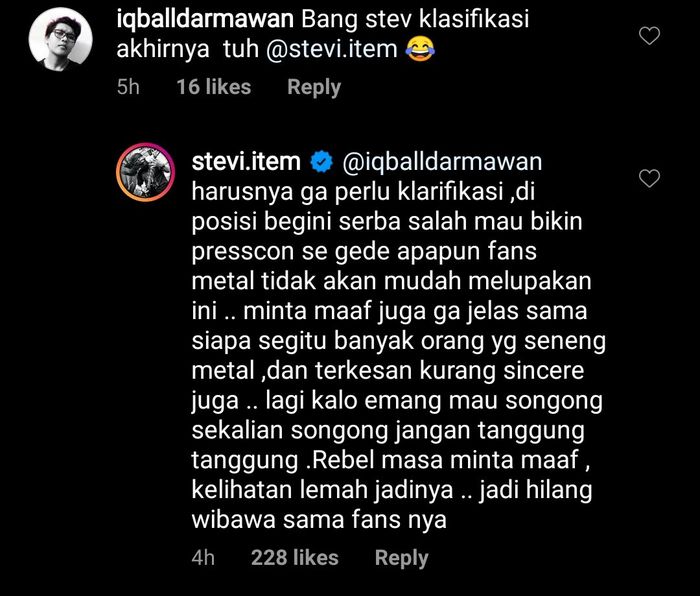Tap the laughing-crying emoji in the first comment
The image size is (700, 596).
tap(420, 49)
